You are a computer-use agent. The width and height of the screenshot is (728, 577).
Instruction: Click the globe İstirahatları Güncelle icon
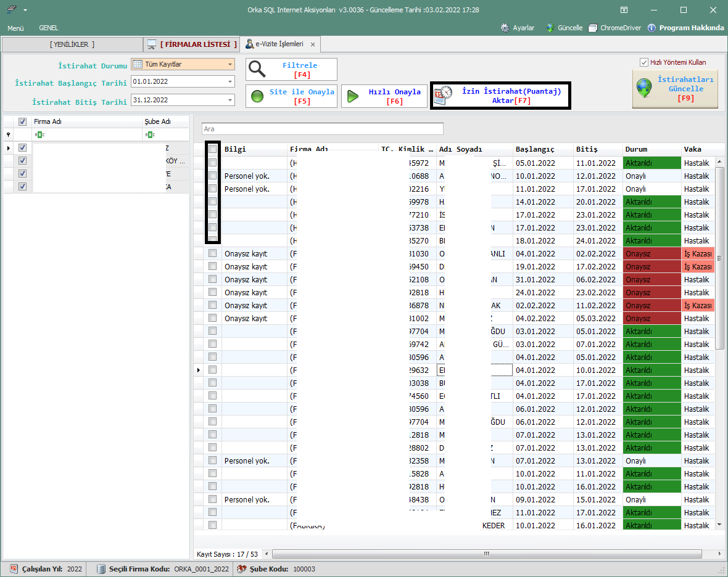pos(645,88)
